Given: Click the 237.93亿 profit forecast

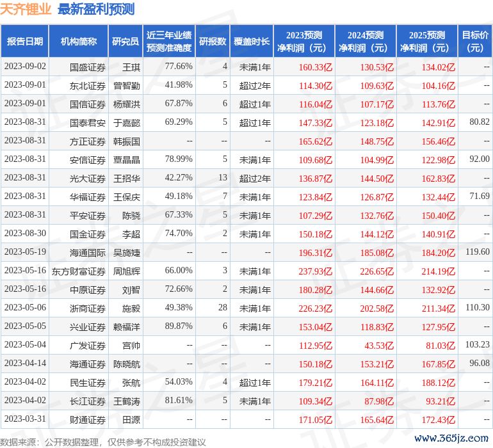Looking at the screenshot, I should click(316, 271).
